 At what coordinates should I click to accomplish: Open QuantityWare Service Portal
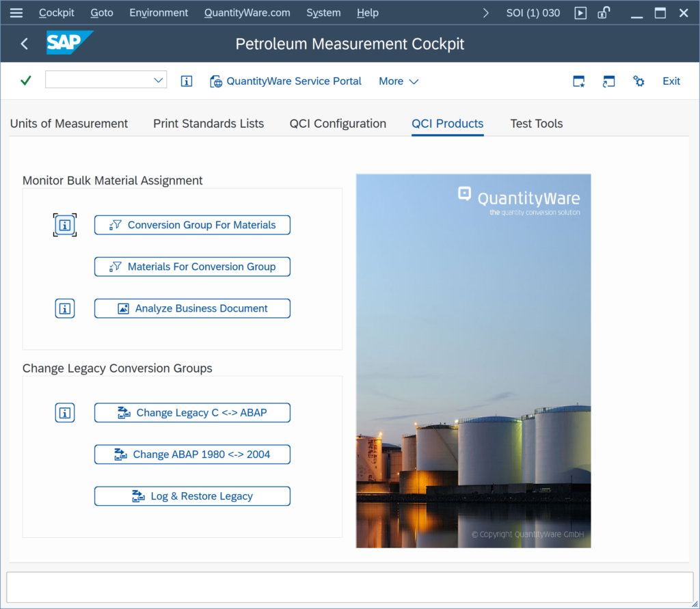[286, 81]
